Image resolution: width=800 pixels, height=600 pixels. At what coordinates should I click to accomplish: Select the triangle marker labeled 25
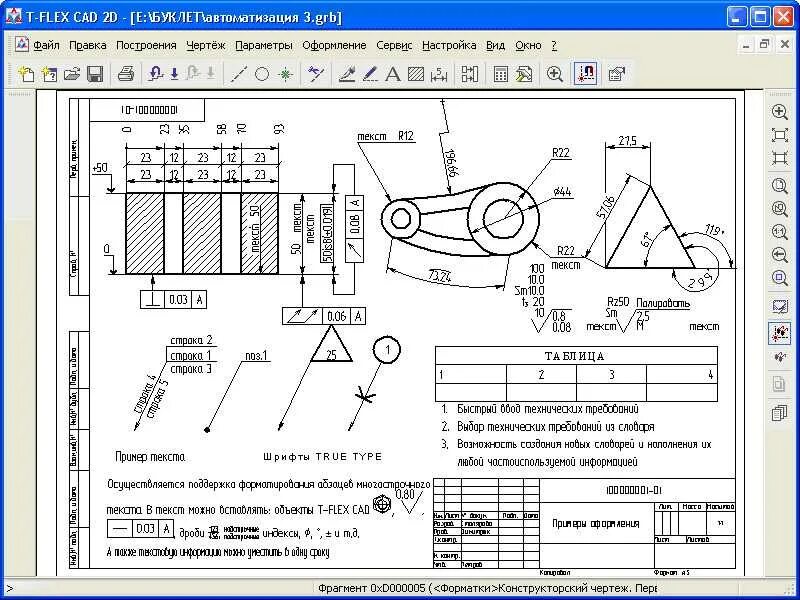(x=331, y=346)
